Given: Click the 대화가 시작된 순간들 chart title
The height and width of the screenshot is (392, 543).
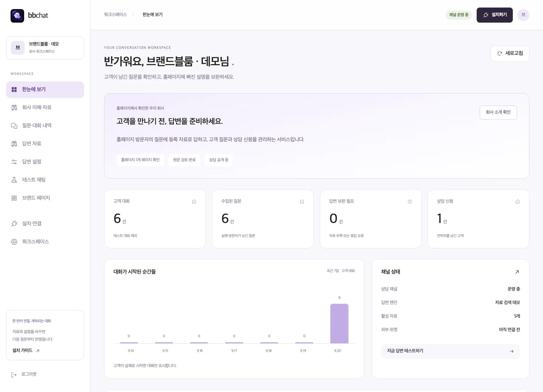Looking at the screenshot, I should [135, 272].
